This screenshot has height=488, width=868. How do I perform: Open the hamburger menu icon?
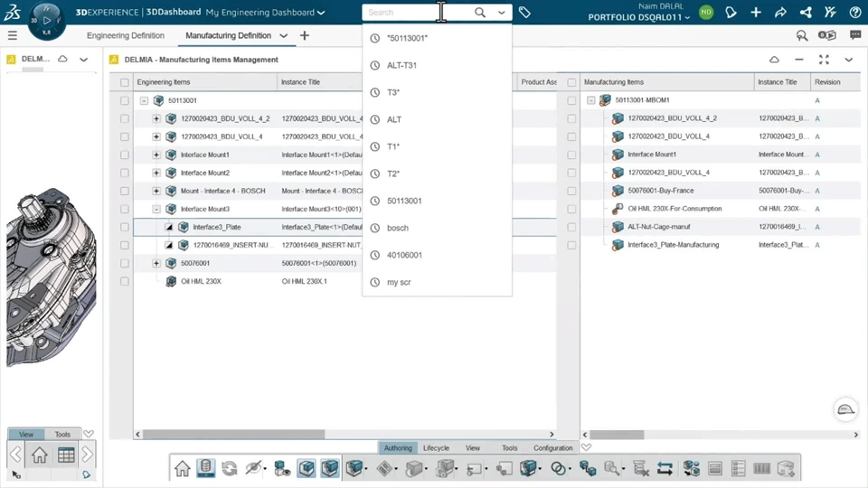click(12, 35)
